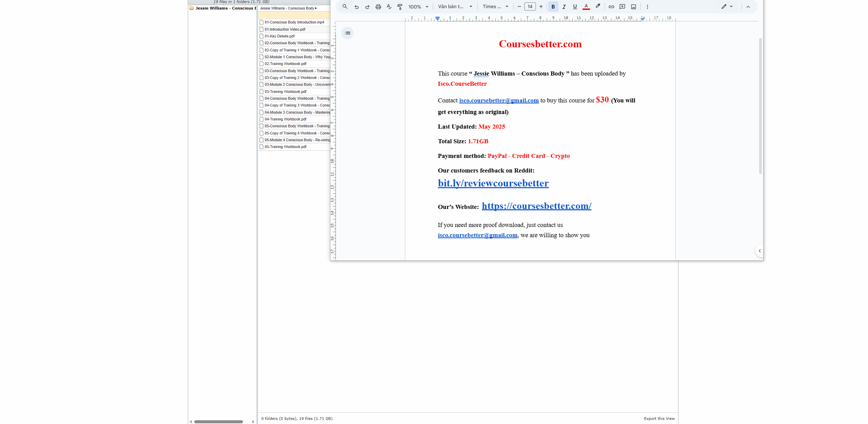Viewport: 868px width, 424px height.
Task: Open the Times font dropdown
Action: click(x=495, y=6)
